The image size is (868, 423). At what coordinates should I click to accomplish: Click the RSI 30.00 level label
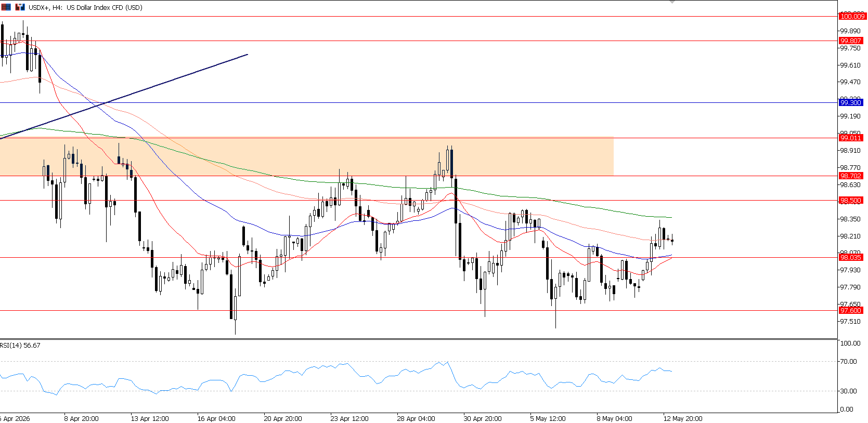pyautogui.click(x=848, y=391)
